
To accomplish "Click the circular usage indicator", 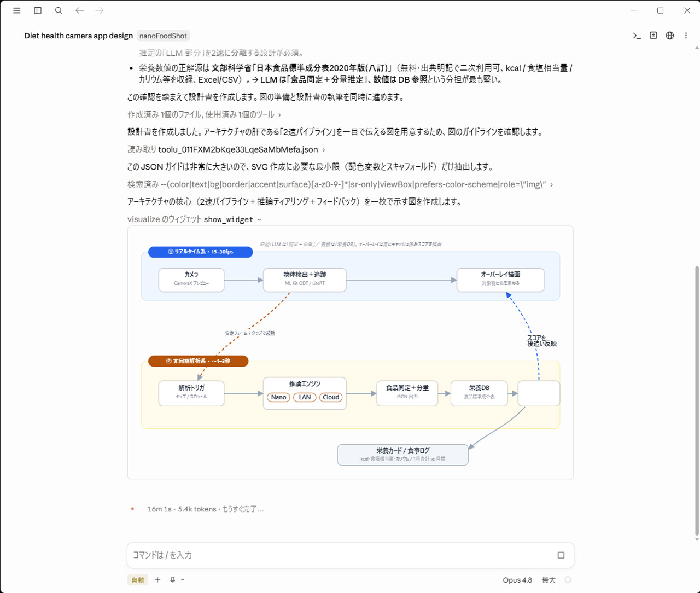I will (x=568, y=580).
